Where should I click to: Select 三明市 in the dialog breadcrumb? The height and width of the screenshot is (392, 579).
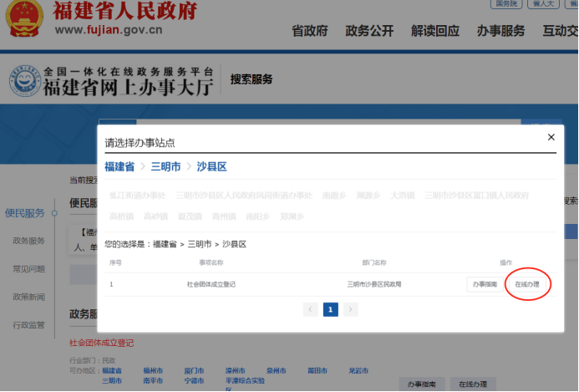(165, 167)
